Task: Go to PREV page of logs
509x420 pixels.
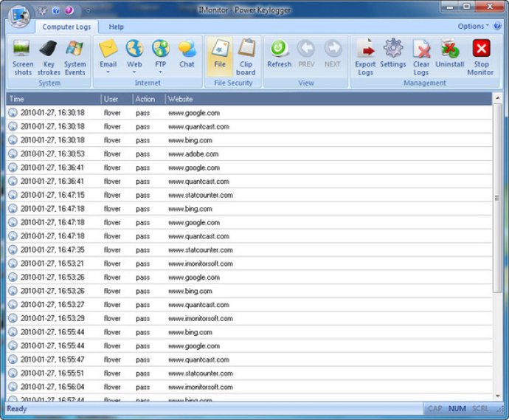Action: click(306, 54)
